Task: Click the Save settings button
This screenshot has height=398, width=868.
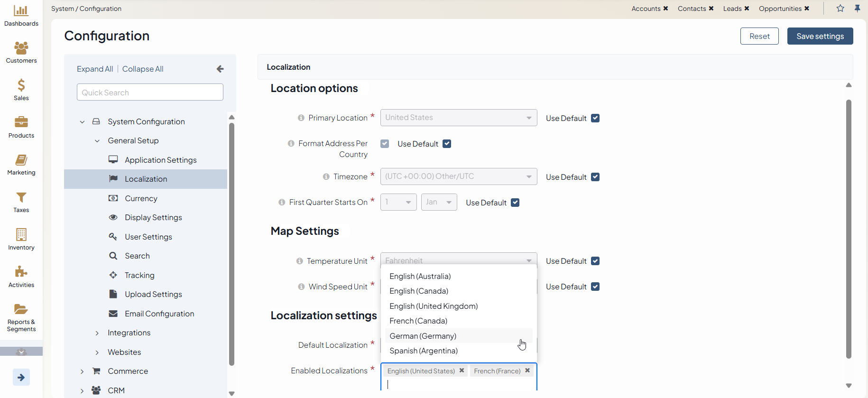Action: tap(820, 36)
